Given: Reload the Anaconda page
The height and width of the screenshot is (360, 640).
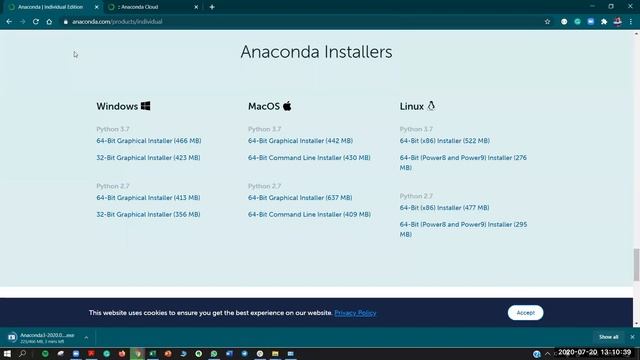Looking at the screenshot, I should coord(36,22).
